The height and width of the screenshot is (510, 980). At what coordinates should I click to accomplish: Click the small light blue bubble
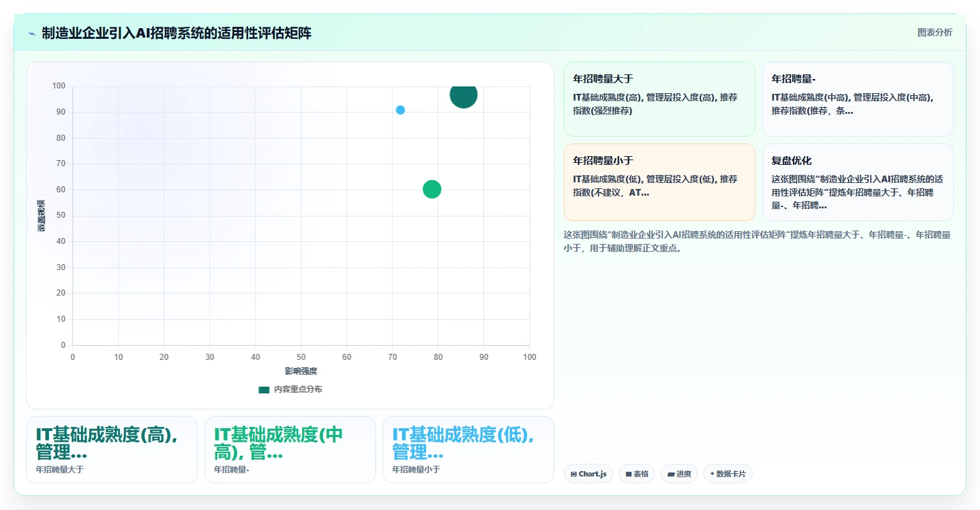(x=400, y=110)
